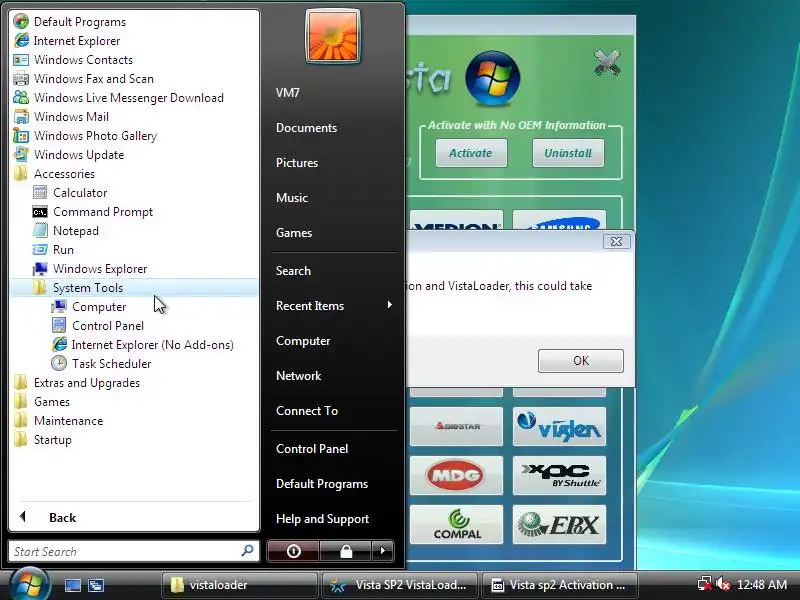
Task: Select the Compal OEM logo
Action: point(456,524)
